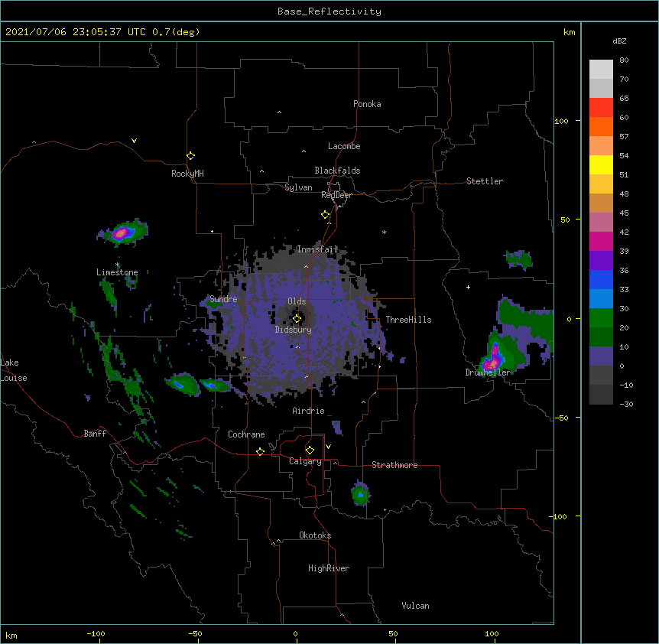
Task: Click the Drumheller city label
Action: pyautogui.click(x=489, y=372)
